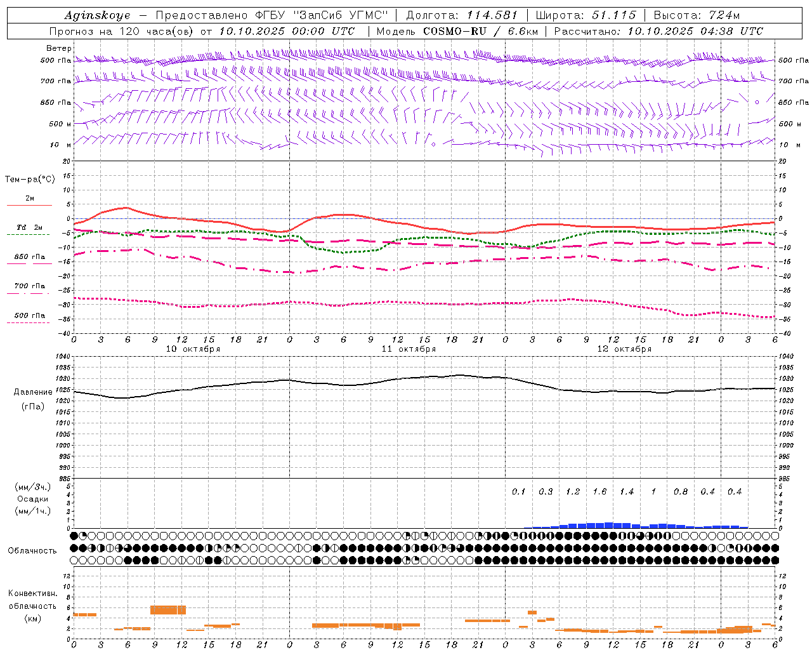Screen dimensions: 812x650
Task: Click the date label 12 октября
Action: pos(624,349)
